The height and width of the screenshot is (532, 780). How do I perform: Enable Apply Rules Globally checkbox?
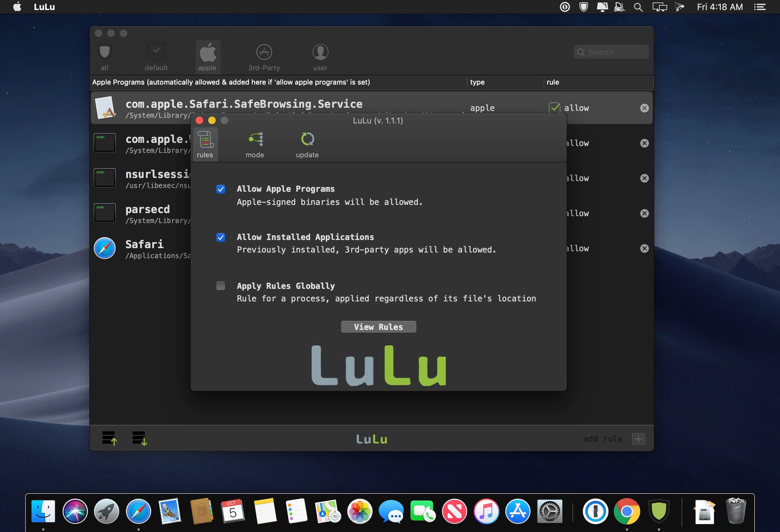(220, 285)
